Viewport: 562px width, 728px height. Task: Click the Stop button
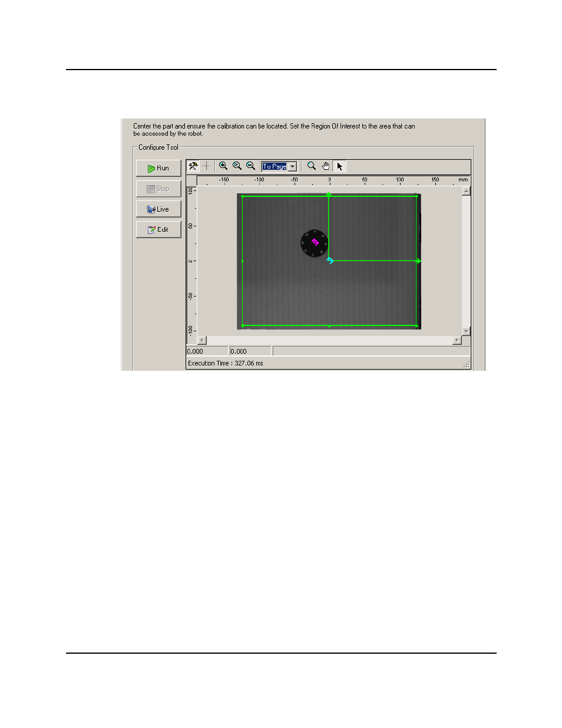pos(158,189)
